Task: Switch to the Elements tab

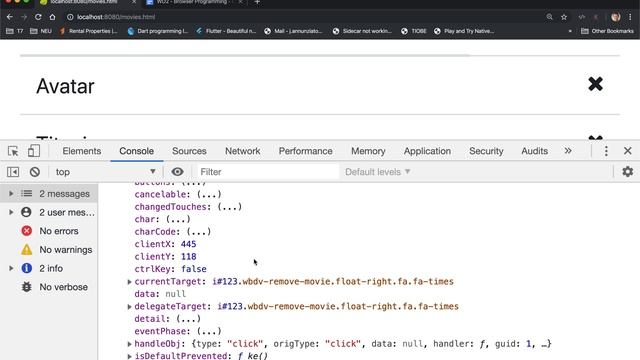Action: tap(82, 151)
